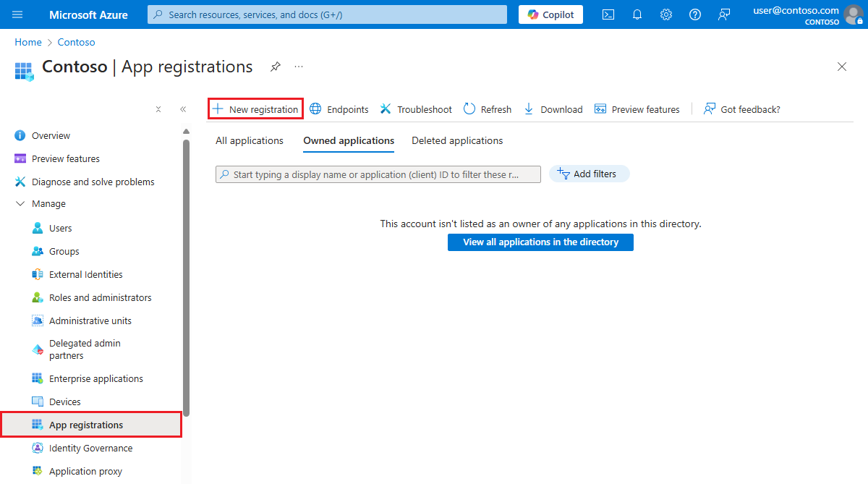The height and width of the screenshot is (484, 868).
Task: Close the App registrations blade
Action: (x=842, y=67)
